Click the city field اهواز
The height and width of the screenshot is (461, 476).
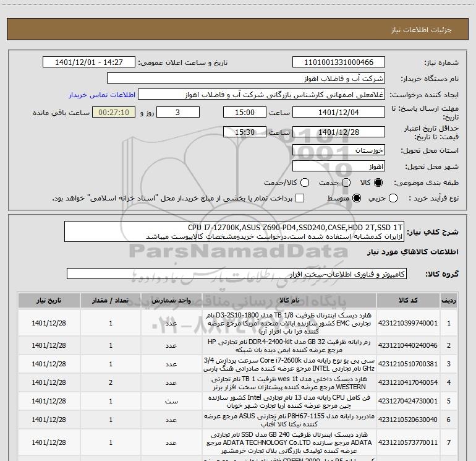(339, 166)
